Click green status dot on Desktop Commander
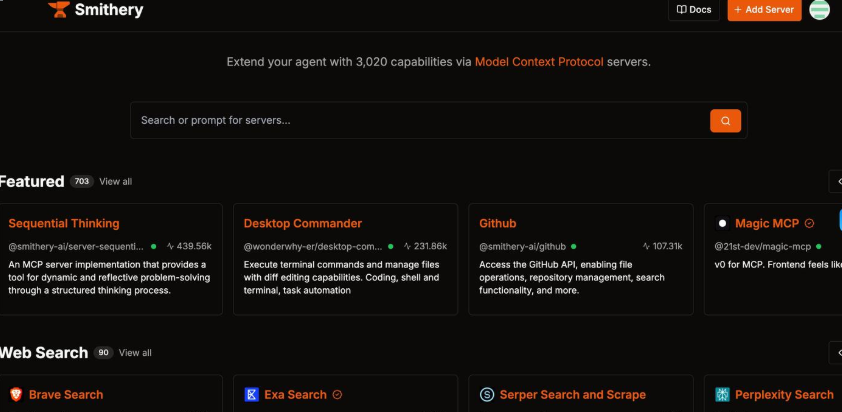This screenshot has height=412, width=842. [x=390, y=247]
